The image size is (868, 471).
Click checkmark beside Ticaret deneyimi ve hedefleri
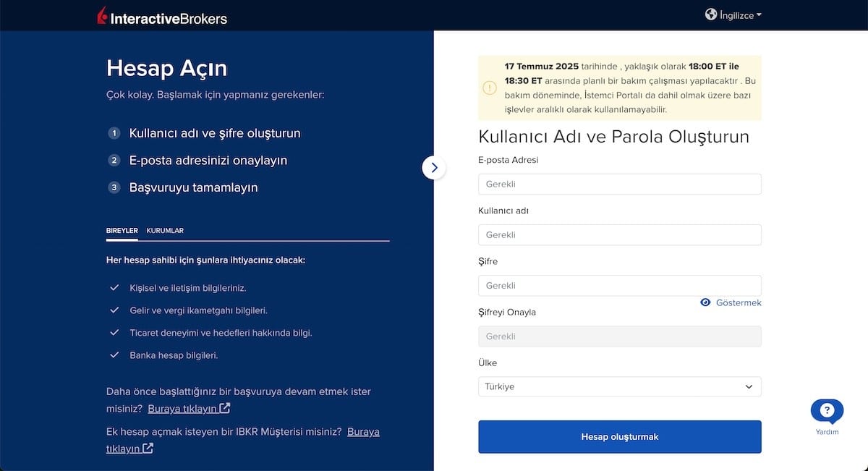point(114,332)
